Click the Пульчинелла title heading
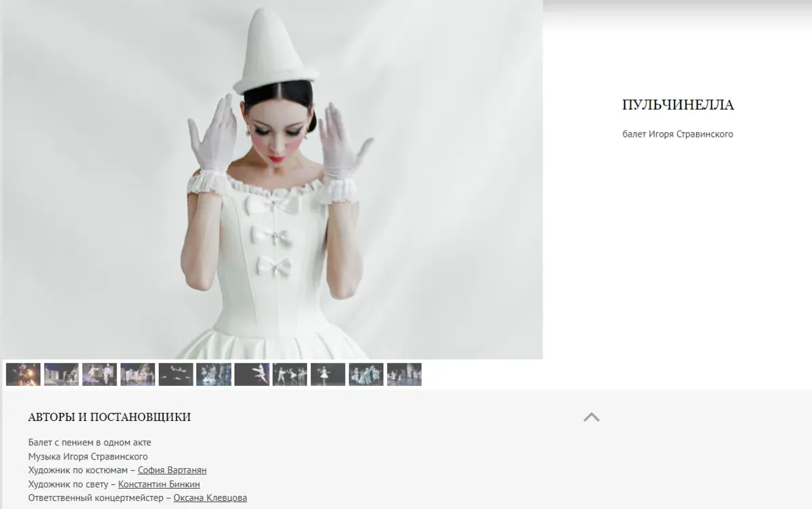812x509 pixels. (x=677, y=105)
